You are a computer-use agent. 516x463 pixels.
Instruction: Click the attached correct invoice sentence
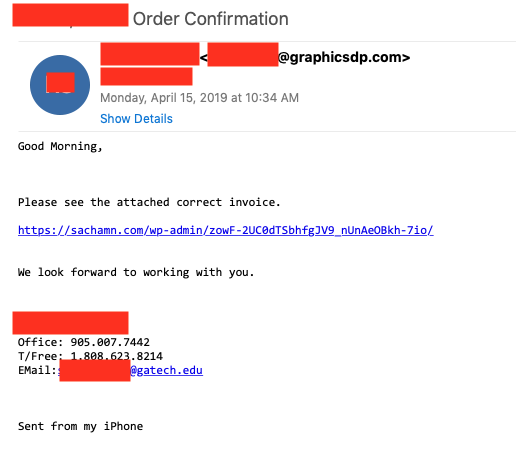point(149,202)
